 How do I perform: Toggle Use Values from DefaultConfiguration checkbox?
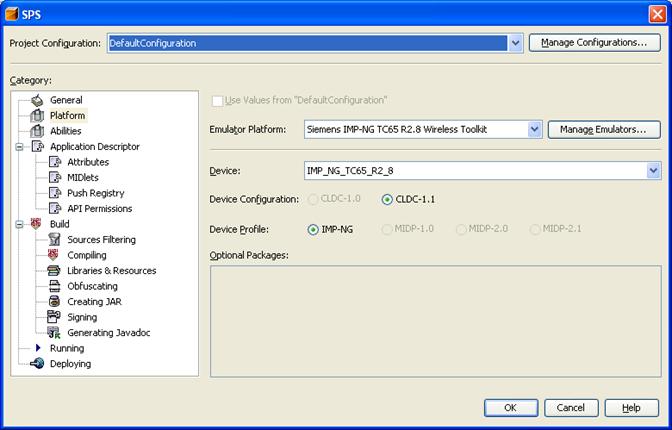[217, 100]
